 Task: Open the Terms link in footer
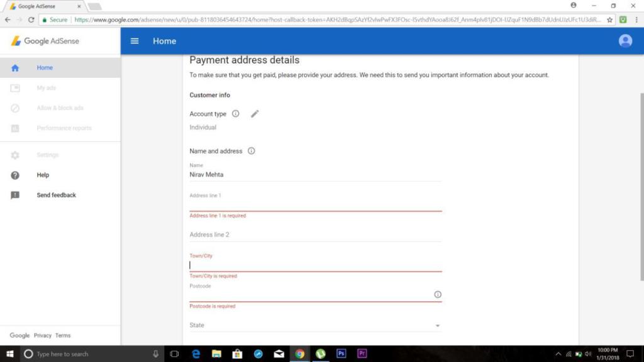click(x=63, y=336)
